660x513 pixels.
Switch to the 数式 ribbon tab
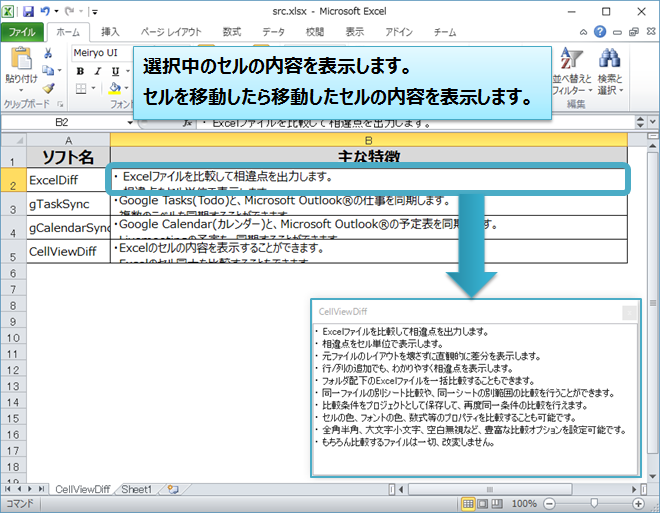tap(232, 32)
